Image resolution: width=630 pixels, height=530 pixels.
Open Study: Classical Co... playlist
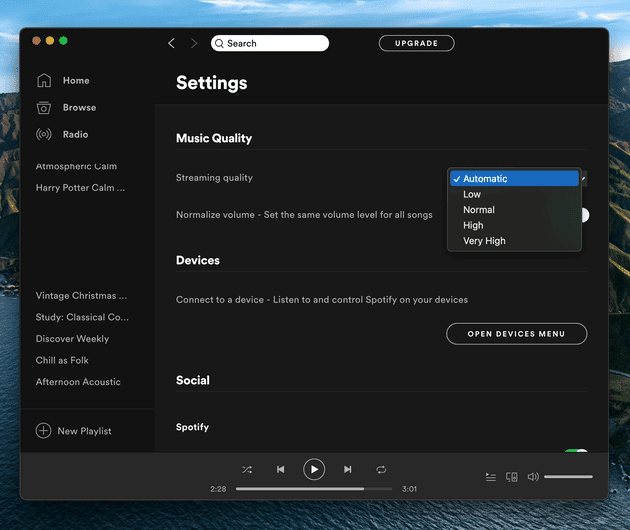click(82, 317)
